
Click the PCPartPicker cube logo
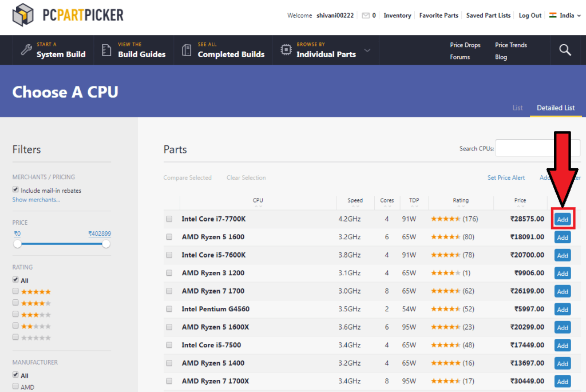23,15
